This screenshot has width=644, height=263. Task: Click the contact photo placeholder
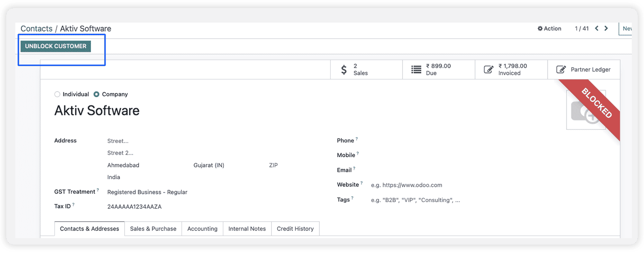click(586, 110)
